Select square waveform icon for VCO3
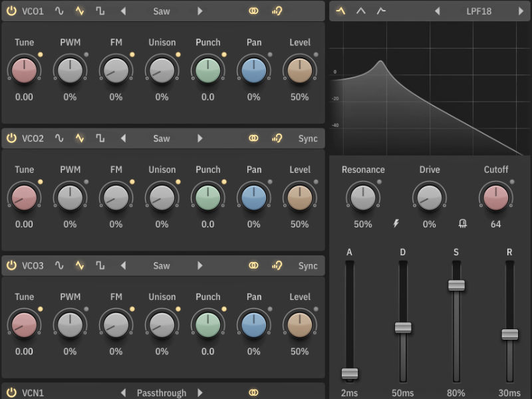This screenshot has width=532, height=399. click(100, 265)
